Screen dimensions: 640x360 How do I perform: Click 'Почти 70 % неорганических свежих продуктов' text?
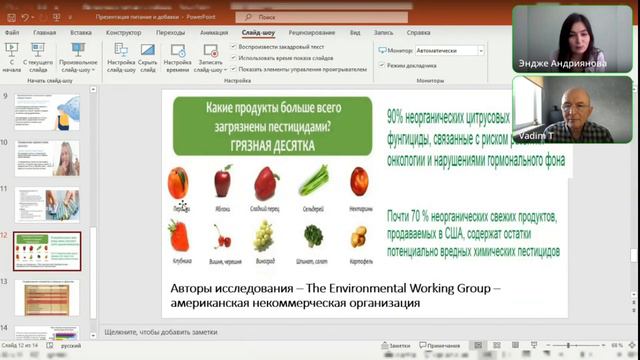(472, 216)
